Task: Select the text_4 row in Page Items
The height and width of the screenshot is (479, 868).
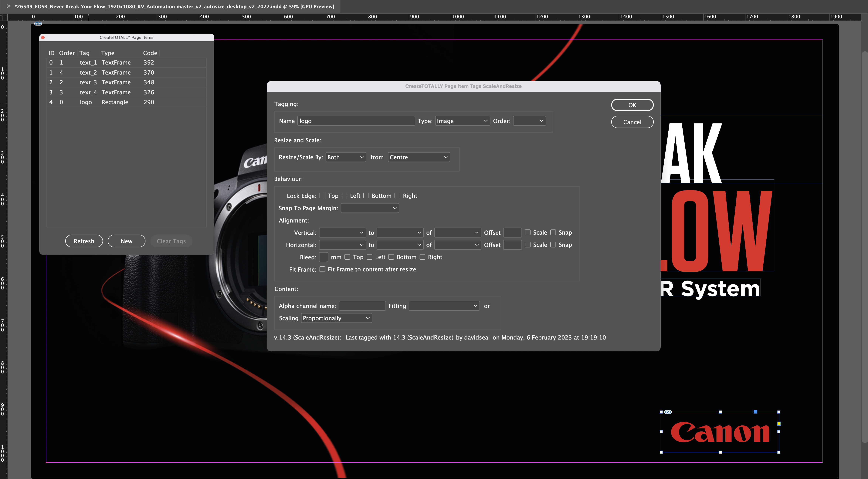Action: [126, 92]
